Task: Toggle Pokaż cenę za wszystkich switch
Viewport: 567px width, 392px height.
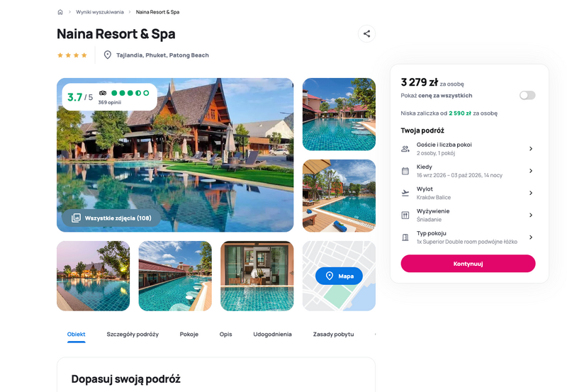Action: pyautogui.click(x=527, y=96)
